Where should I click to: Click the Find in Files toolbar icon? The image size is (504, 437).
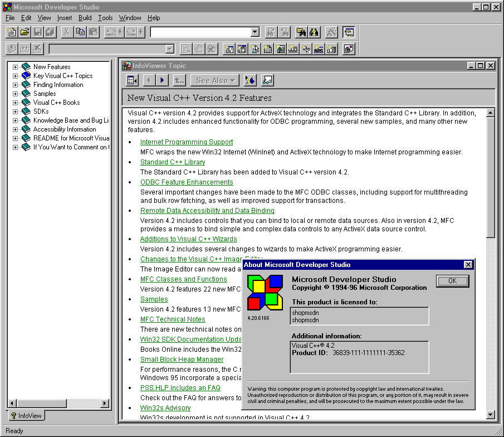click(x=301, y=32)
